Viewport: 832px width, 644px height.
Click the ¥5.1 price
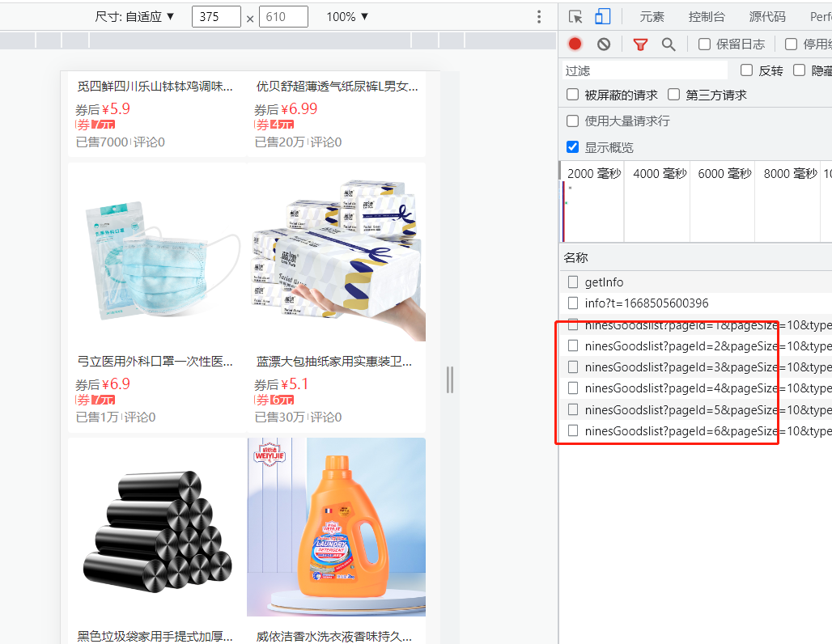[x=295, y=384]
